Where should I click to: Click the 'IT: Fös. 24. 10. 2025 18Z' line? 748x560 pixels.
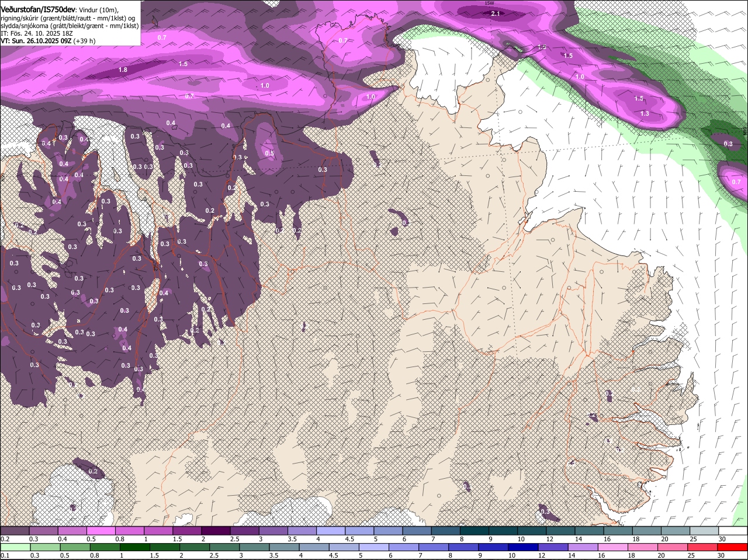[x=37, y=33]
